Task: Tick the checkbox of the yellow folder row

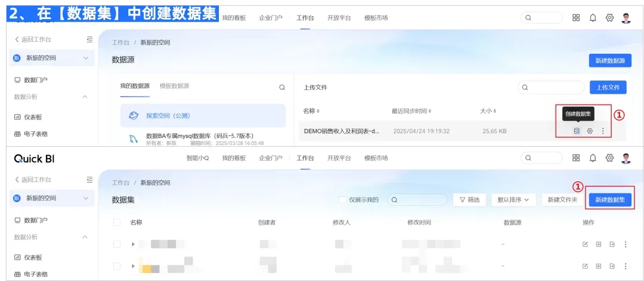Action: (117, 266)
